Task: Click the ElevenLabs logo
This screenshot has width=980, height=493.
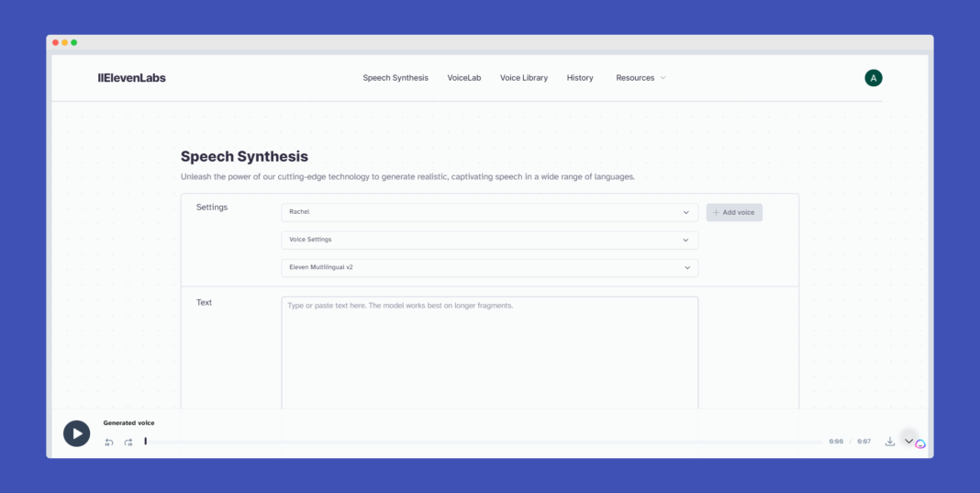Action: coord(131,78)
